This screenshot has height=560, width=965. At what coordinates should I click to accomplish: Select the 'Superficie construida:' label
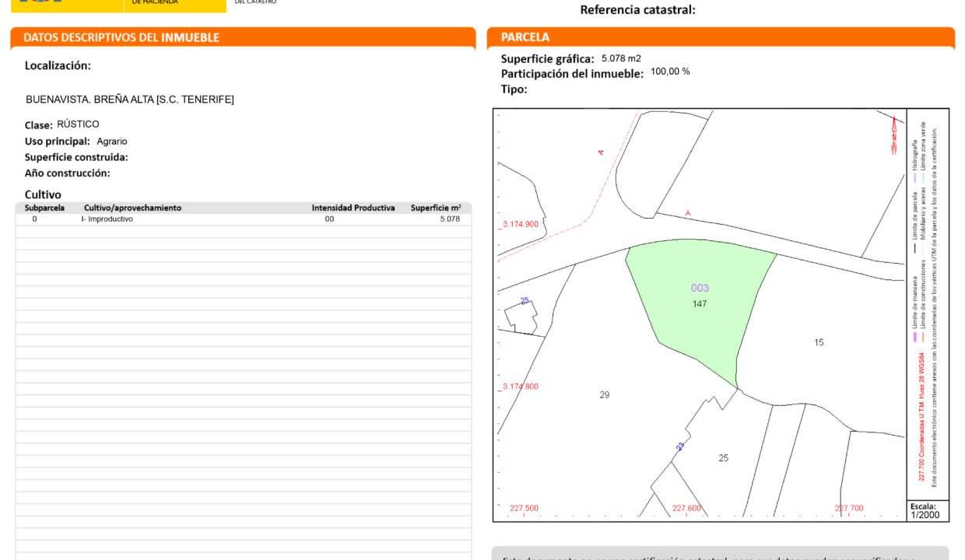click(76, 157)
